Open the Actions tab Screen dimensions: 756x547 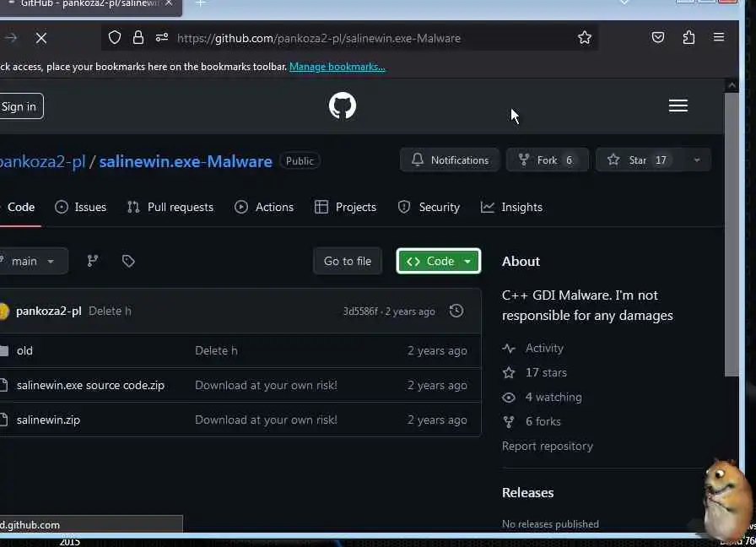tap(264, 207)
